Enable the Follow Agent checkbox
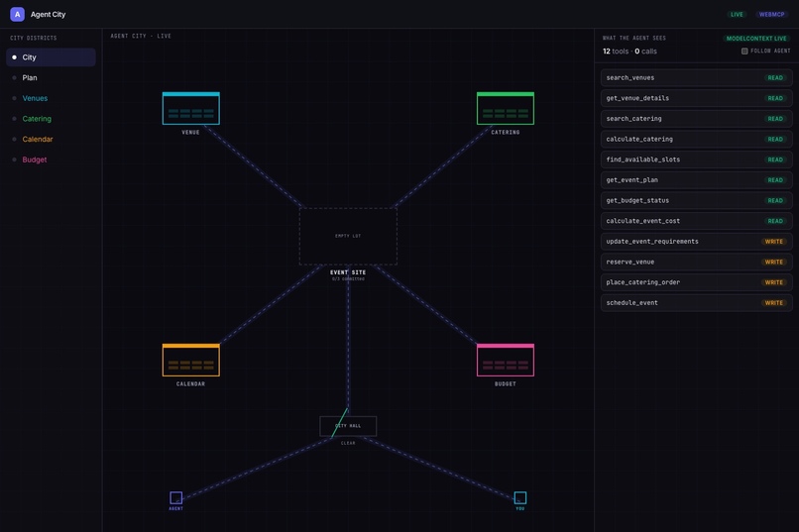 click(x=744, y=51)
